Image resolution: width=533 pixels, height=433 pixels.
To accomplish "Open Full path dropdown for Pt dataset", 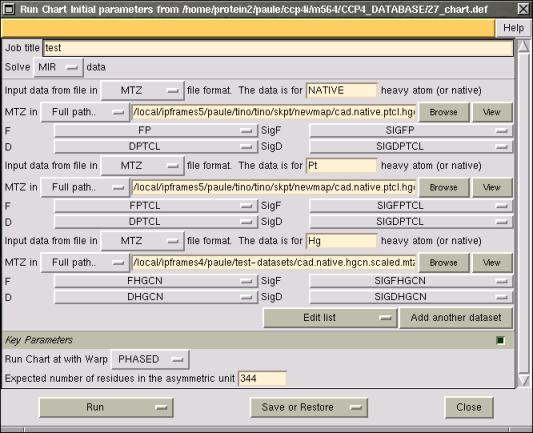I will tap(85, 187).
